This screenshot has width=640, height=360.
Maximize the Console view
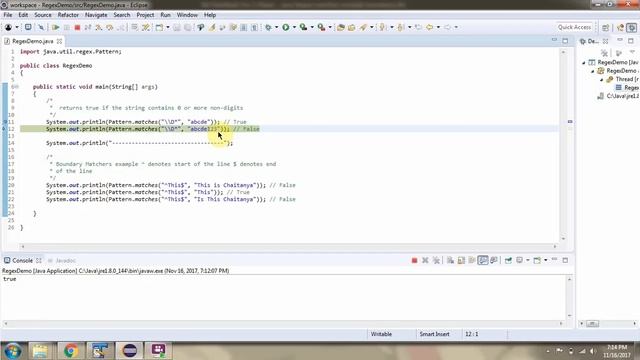click(565, 260)
